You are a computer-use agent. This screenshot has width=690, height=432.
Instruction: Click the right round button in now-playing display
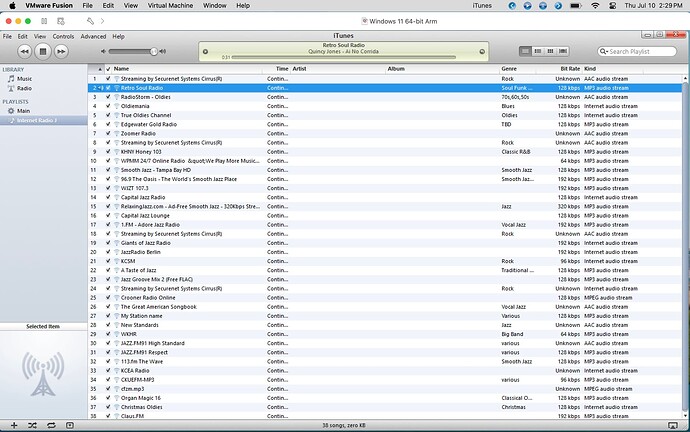[482, 51]
